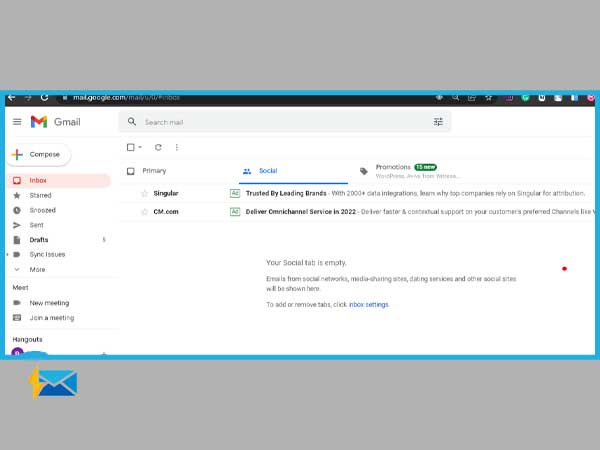Viewport: 600px width, 450px height.
Task: Switch to the Primary tab
Action: click(154, 171)
